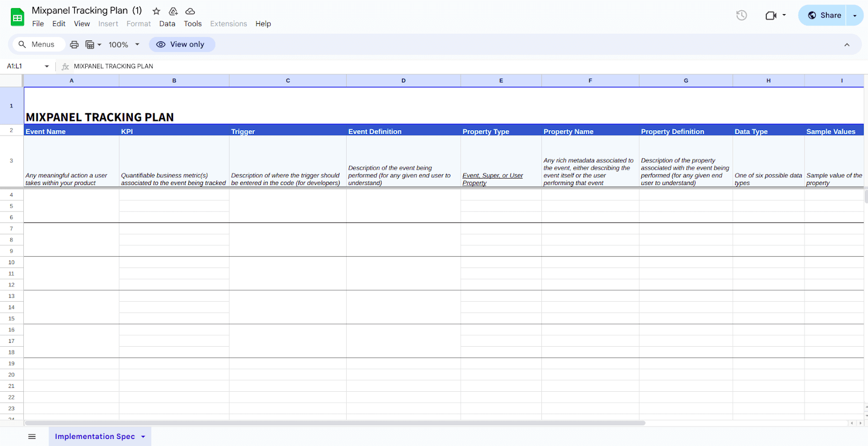Click the 'Any meaningful action a user' description cell

point(72,161)
